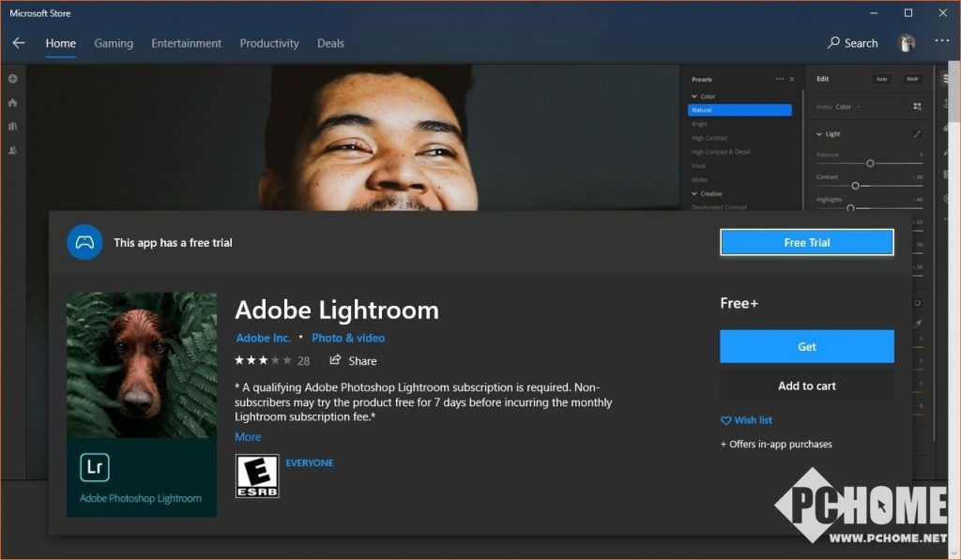Open the Adobe Inc. publisher link
This screenshot has width=961, height=560.
tap(263, 338)
